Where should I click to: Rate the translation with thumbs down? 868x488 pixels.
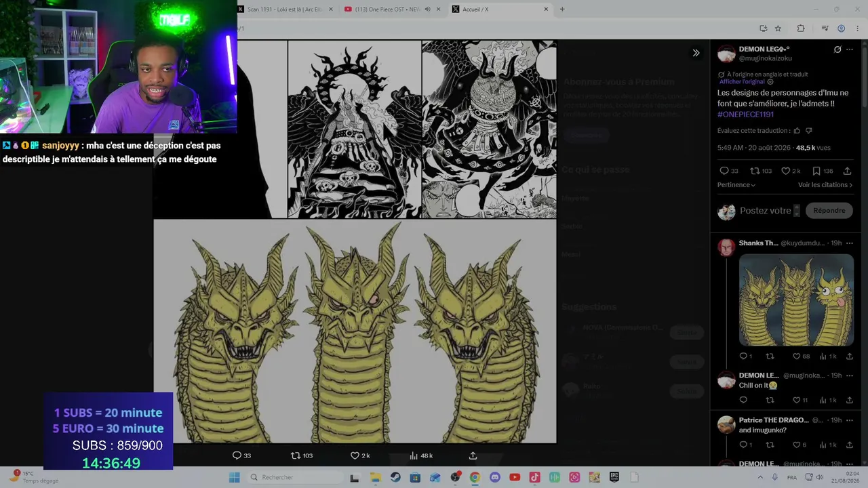[808, 131]
